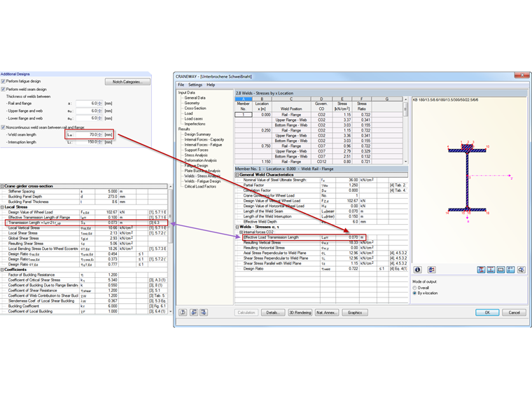Toggle the show stresses on section icon

(x=481, y=269)
